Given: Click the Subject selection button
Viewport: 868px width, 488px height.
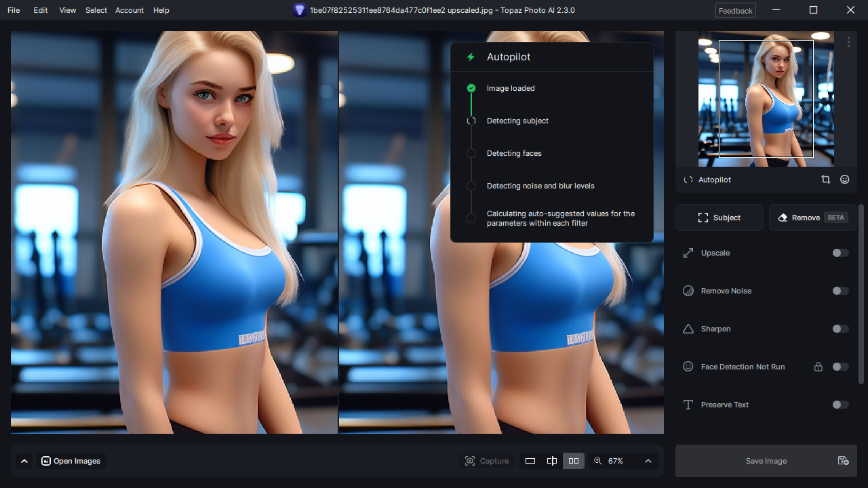Looking at the screenshot, I should (719, 218).
